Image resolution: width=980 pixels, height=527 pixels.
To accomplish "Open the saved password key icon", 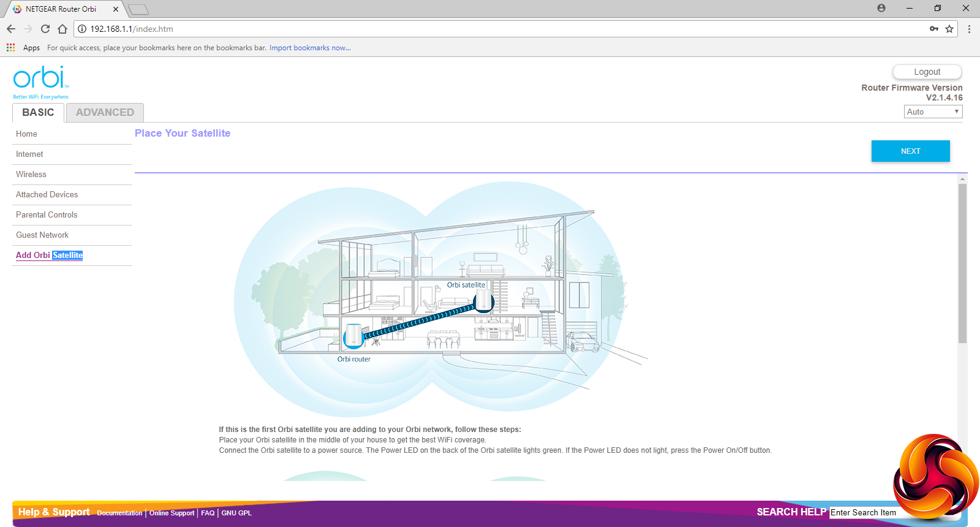I will (x=934, y=29).
